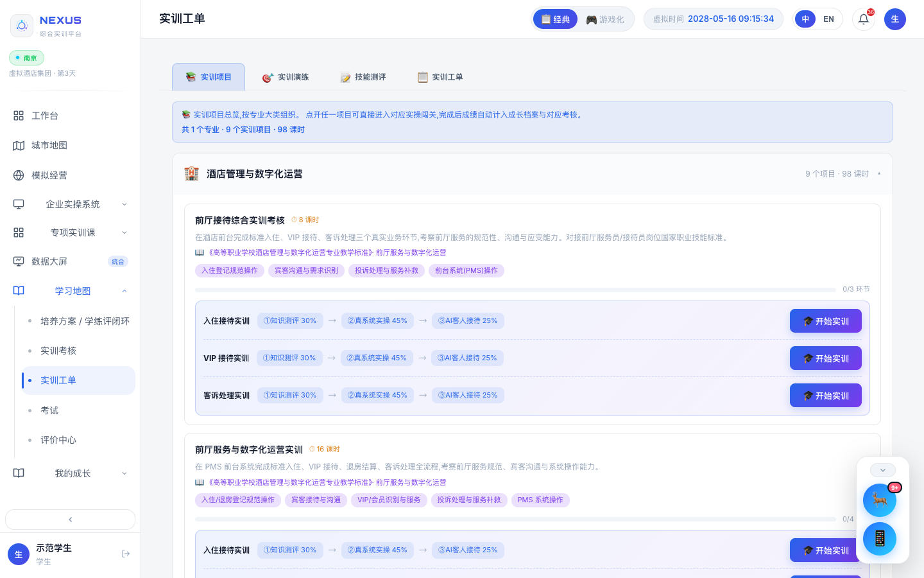Switch to 实训演练 tab

286,77
